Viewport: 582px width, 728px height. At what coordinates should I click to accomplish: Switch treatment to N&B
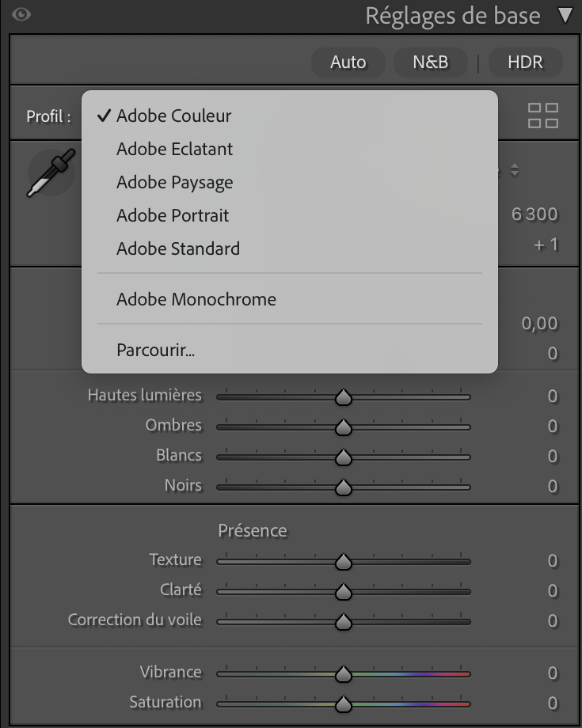click(x=430, y=62)
